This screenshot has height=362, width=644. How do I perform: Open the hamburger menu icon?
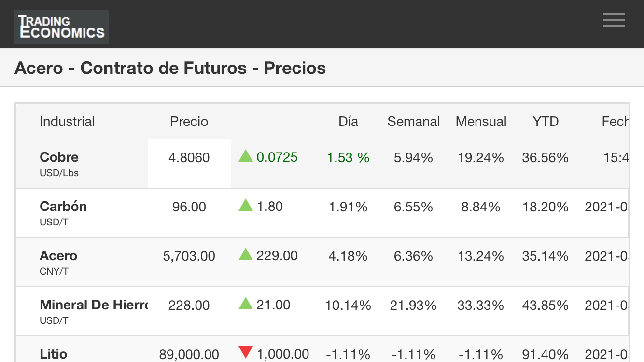pyautogui.click(x=614, y=20)
